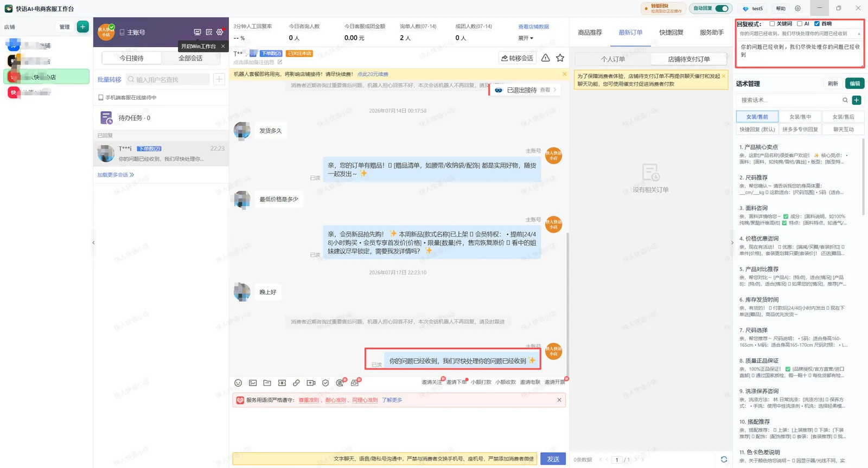Click the plus icon next to user search
This screenshot has height=468, width=868.
coord(219,79)
